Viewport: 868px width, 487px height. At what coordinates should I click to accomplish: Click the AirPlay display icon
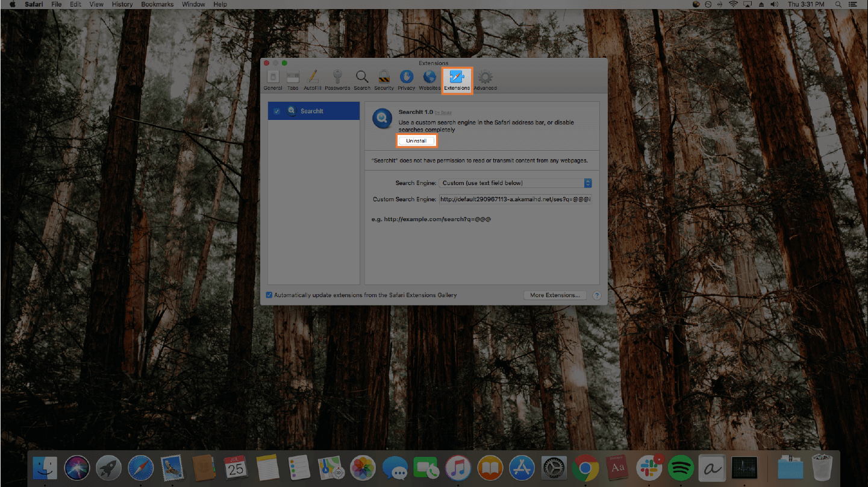pyautogui.click(x=748, y=4)
